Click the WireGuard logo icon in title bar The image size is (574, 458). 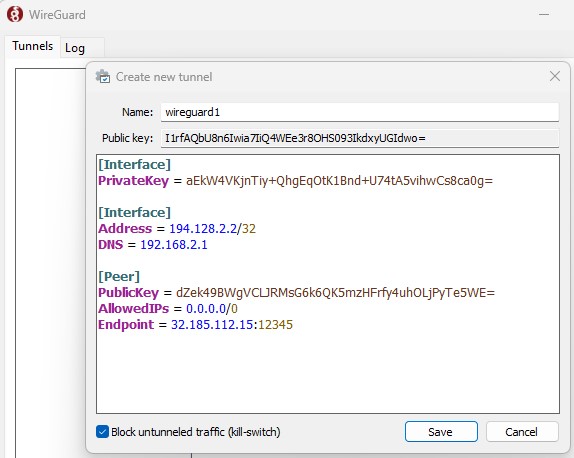[x=15, y=15]
